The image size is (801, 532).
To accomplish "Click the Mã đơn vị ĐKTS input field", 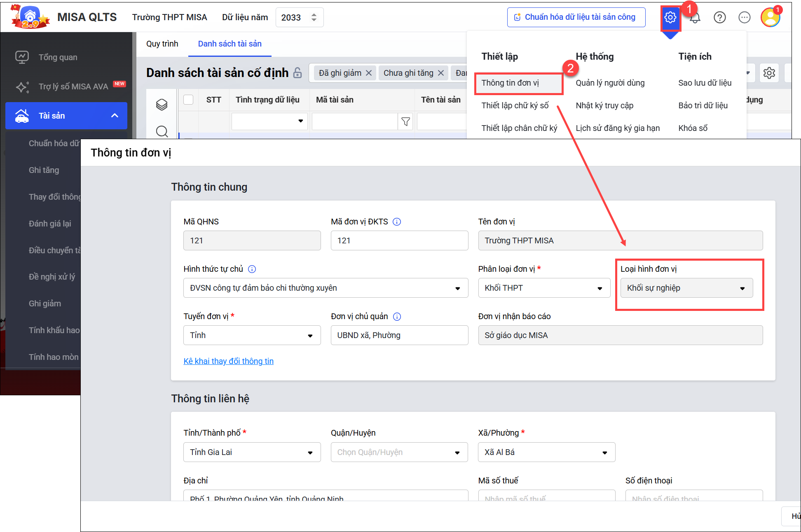I will tap(399, 240).
